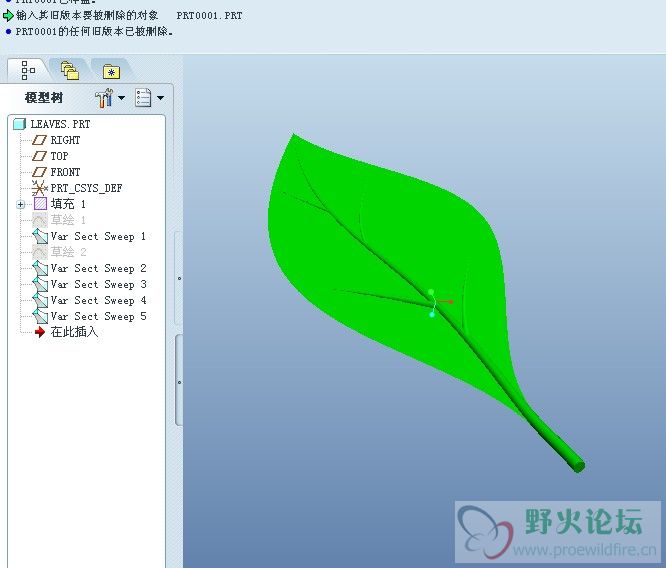
Task: Select LEAVES.PRT root node
Action: pos(60,124)
